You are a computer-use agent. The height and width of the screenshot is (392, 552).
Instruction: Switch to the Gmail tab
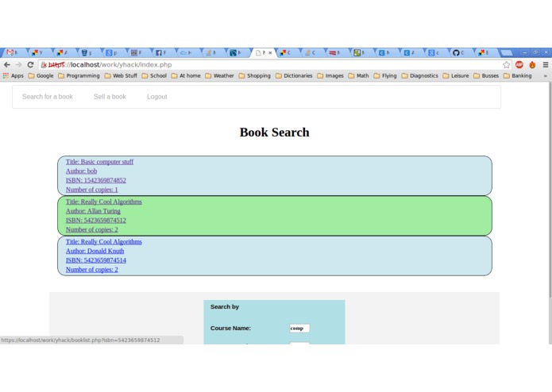[x=14, y=52]
